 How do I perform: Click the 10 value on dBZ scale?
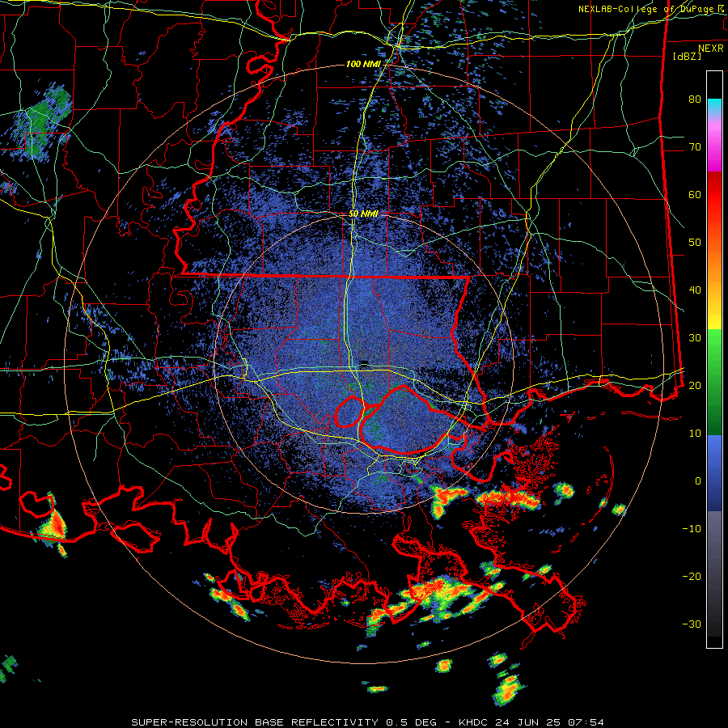click(x=695, y=434)
